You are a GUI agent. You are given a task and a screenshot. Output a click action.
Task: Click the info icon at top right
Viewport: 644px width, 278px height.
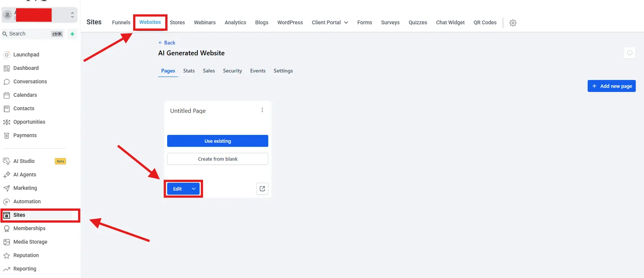coord(630,53)
